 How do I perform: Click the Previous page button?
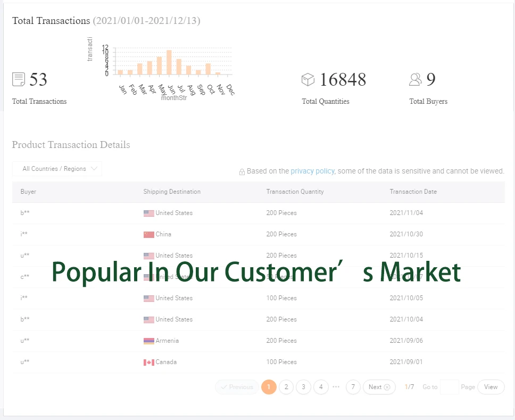(237, 387)
